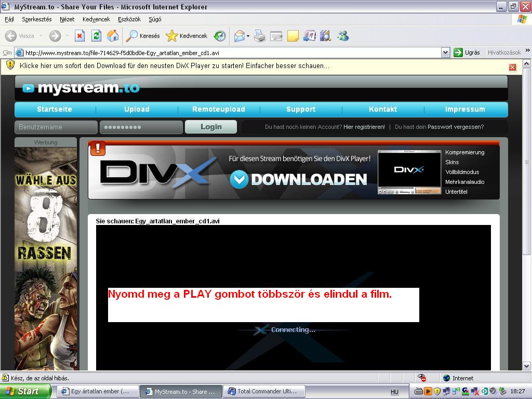Click the DOWNLOADEN DivX button
The height and width of the screenshot is (399, 532).
tap(299, 179)
